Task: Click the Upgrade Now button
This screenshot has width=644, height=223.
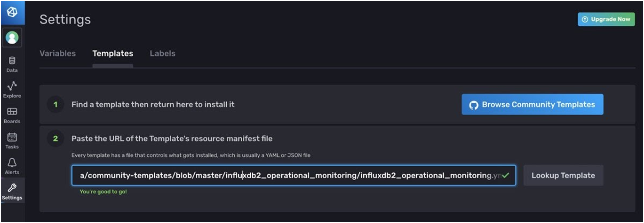Action: [606, 19]
